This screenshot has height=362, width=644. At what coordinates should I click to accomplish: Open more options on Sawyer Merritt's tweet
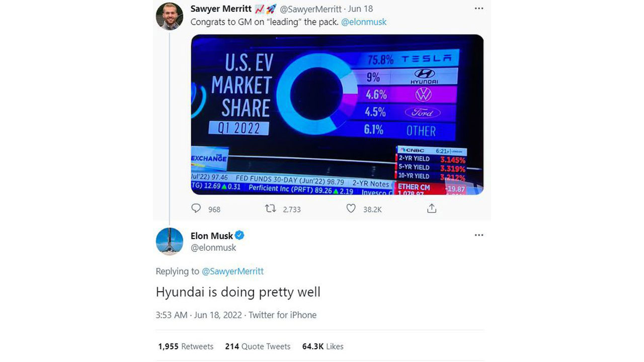pyautogui.click(x=478, y=9)
